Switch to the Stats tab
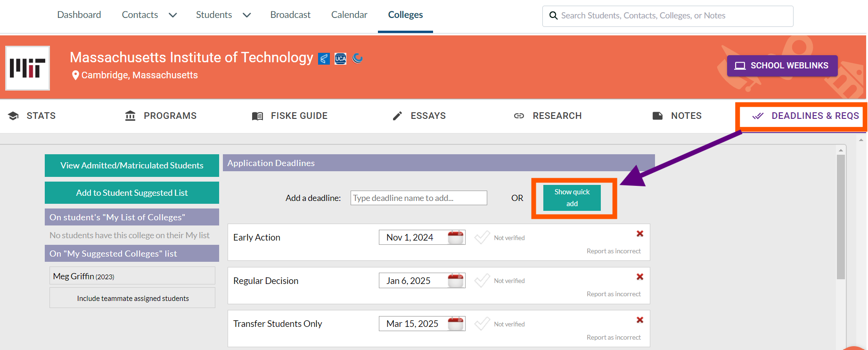This screenshot has width=868, height=350. pos(32,116)
